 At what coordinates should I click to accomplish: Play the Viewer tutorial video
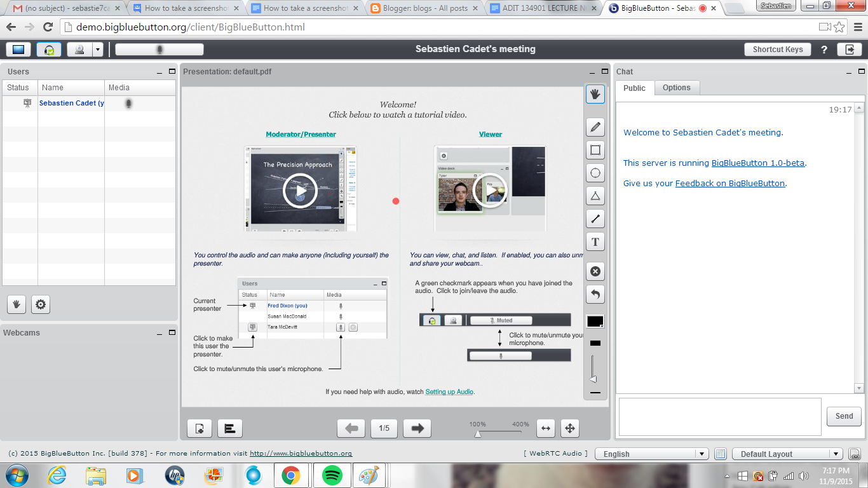[491, 190]
